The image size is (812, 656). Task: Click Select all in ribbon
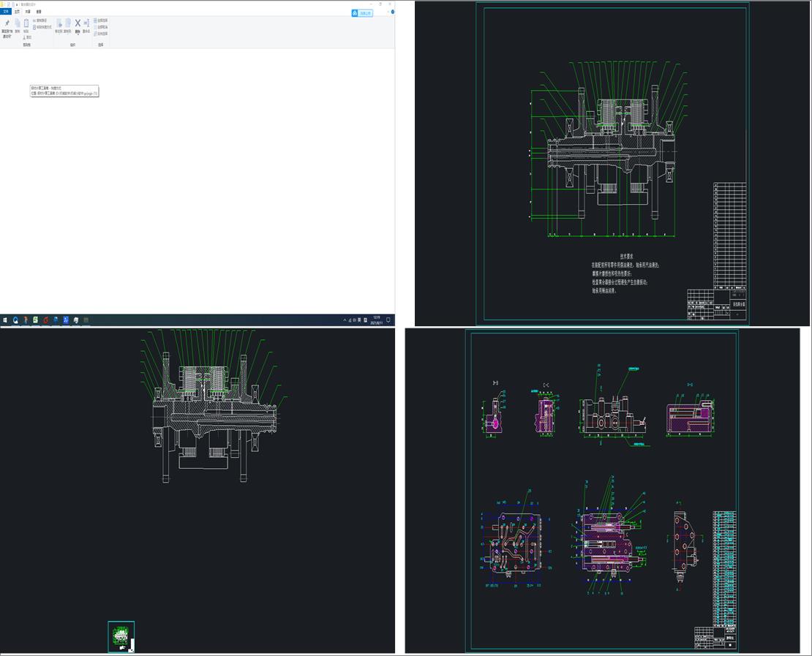click(101, 20)
